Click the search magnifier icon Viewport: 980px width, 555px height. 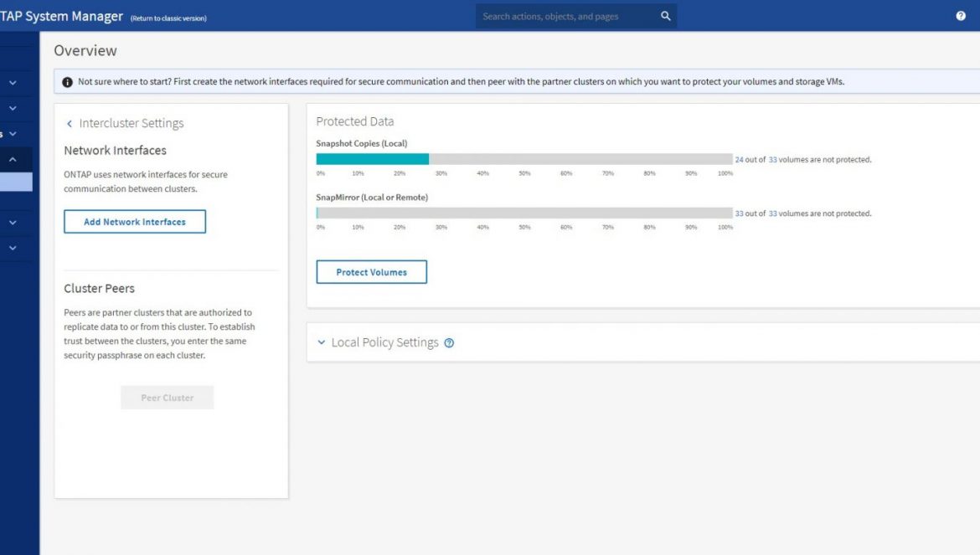click(x=666, y=16)
